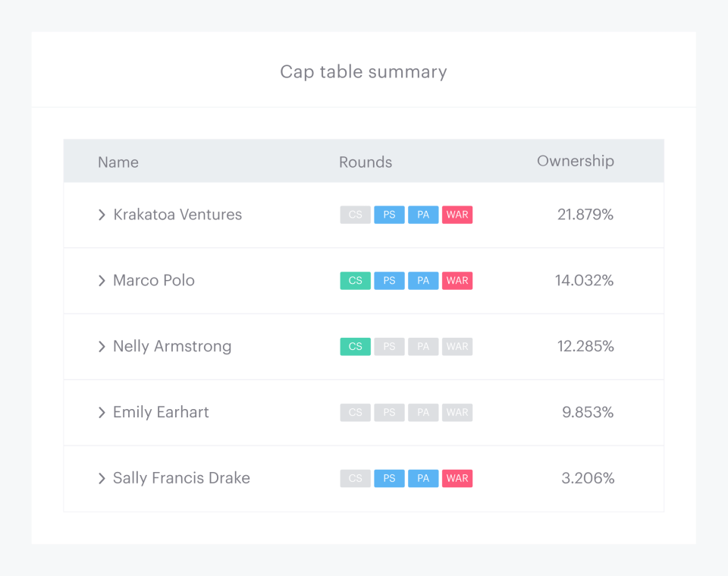The image size is (728, 576).
Task: Click the PS badge on Marco Polo's row
Action: (x=389, y=281)
